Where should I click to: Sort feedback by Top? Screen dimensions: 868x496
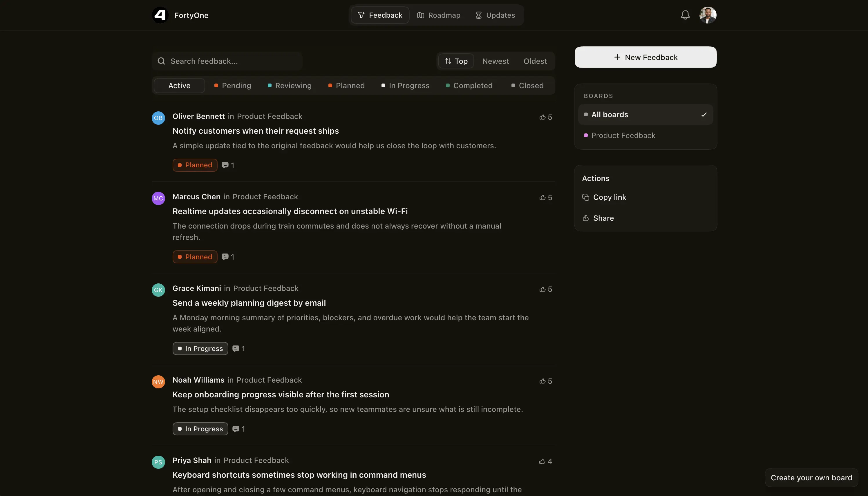[x=456, y=61]
